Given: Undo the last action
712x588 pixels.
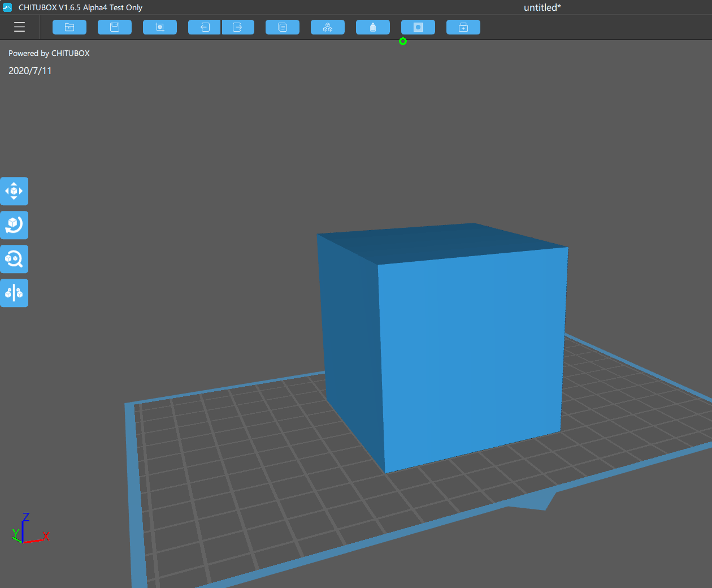Looking at the screenshot, I should pos(204,27).
